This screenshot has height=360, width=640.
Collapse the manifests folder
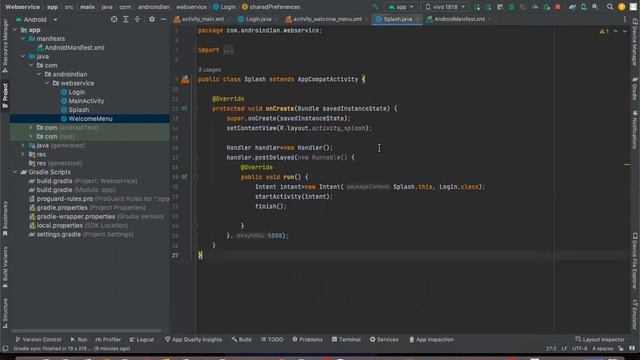pyautogui.click(x=23, y=39)
